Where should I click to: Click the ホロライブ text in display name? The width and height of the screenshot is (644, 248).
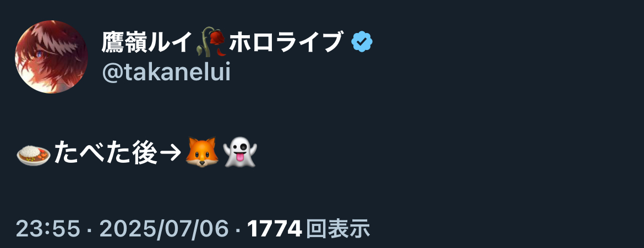point(286,42)
